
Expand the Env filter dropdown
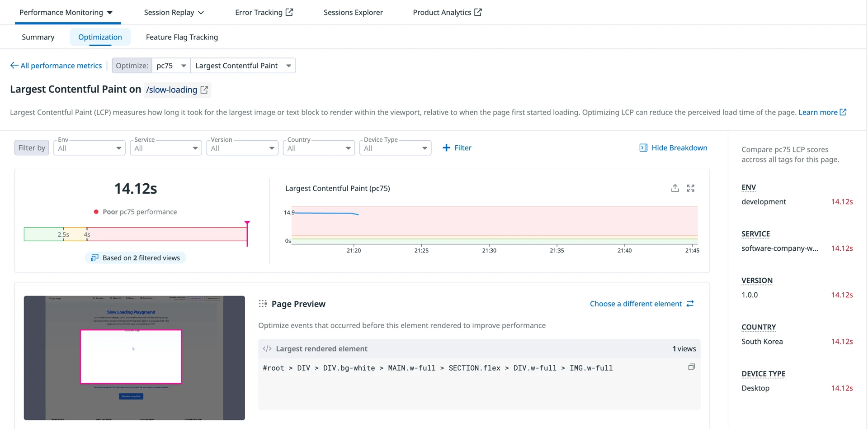(x=90, y=148)
